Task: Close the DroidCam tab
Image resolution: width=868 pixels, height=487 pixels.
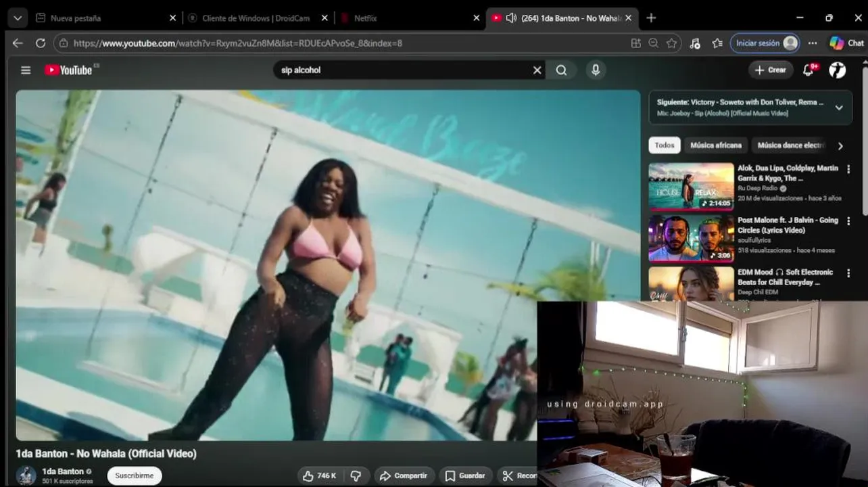Action: tap(324, 18)
